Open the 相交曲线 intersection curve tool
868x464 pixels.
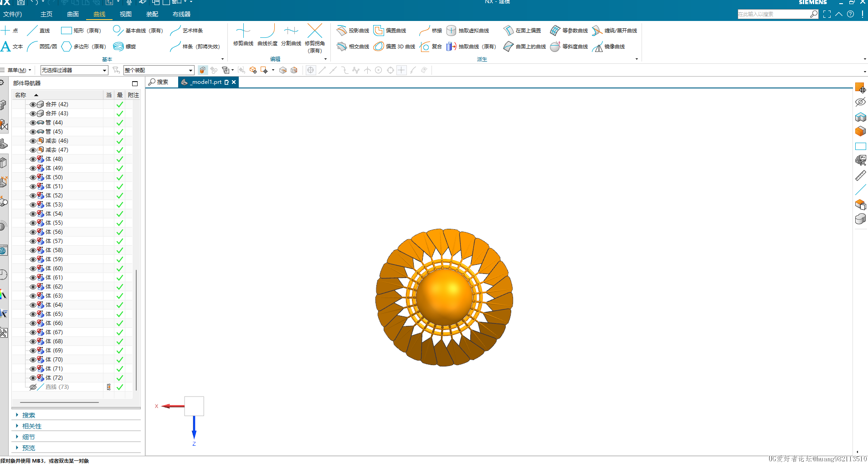353,46
